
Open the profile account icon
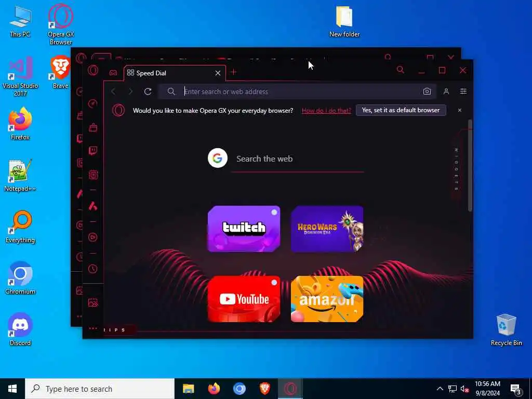446,91
